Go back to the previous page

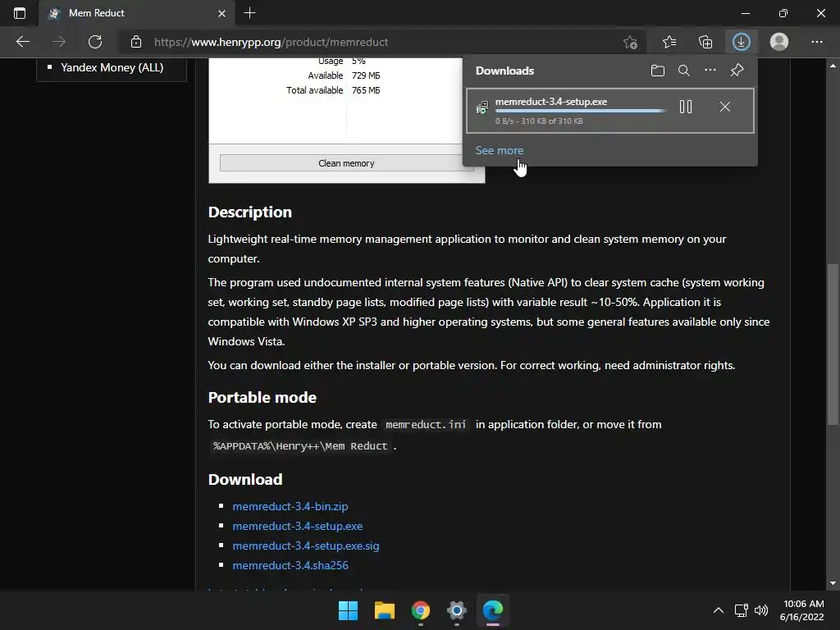[22, 42]
